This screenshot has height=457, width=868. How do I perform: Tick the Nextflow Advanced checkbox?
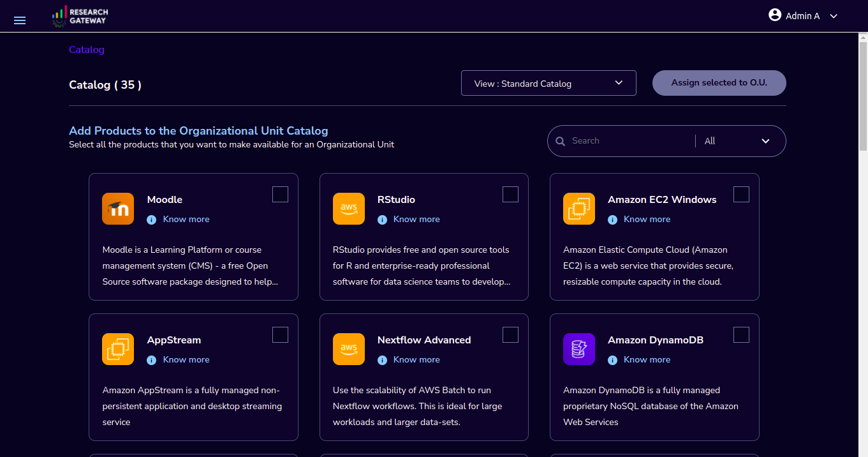(510, 334)
